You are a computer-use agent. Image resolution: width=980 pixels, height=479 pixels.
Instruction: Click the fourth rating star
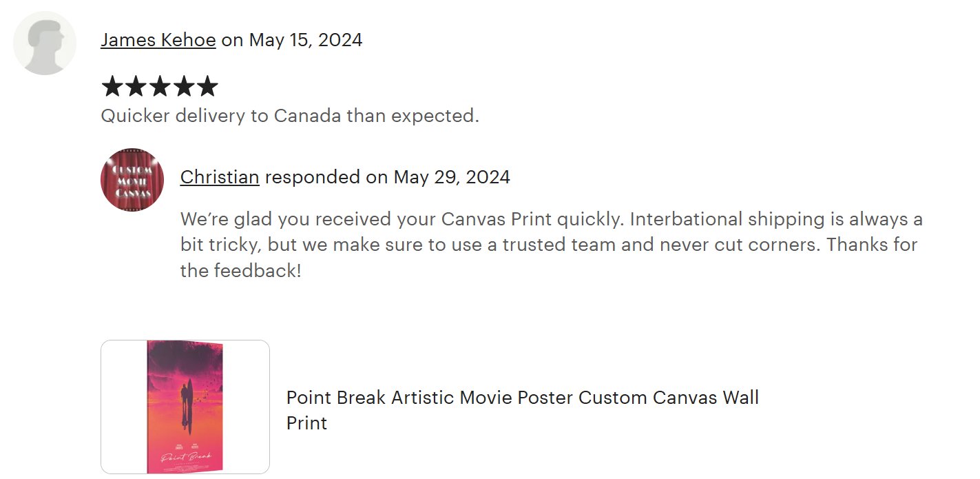click(x=183, y=87)
